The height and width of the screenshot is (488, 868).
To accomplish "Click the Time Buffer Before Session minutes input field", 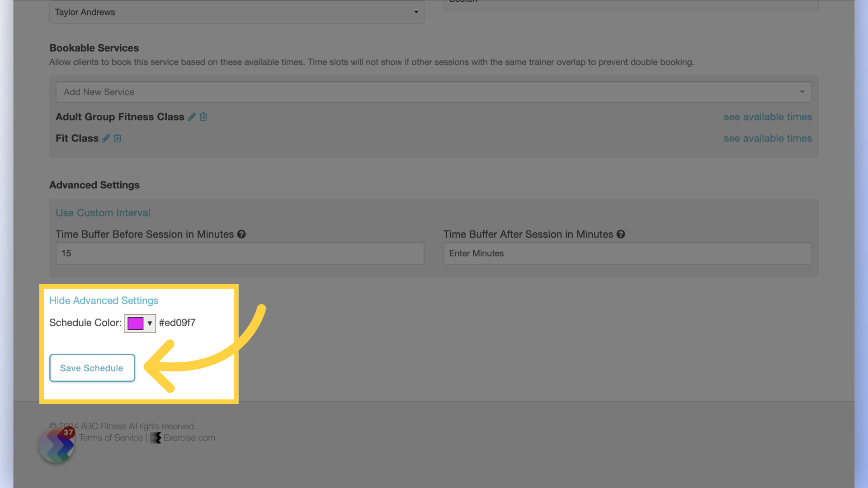I will [x=240, y=253].
